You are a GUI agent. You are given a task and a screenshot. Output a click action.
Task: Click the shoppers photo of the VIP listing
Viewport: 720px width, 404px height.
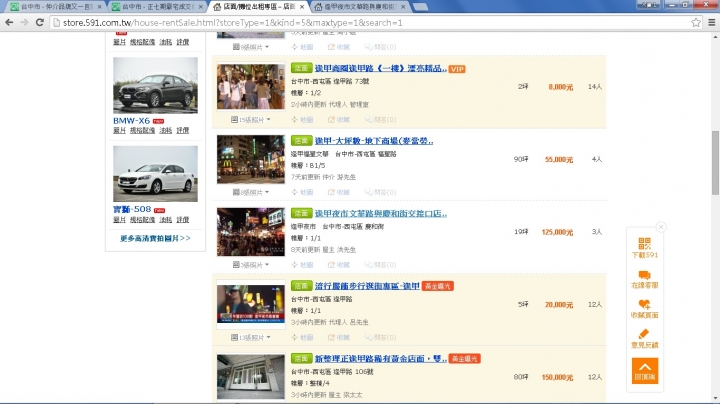(x=251, y=86)
